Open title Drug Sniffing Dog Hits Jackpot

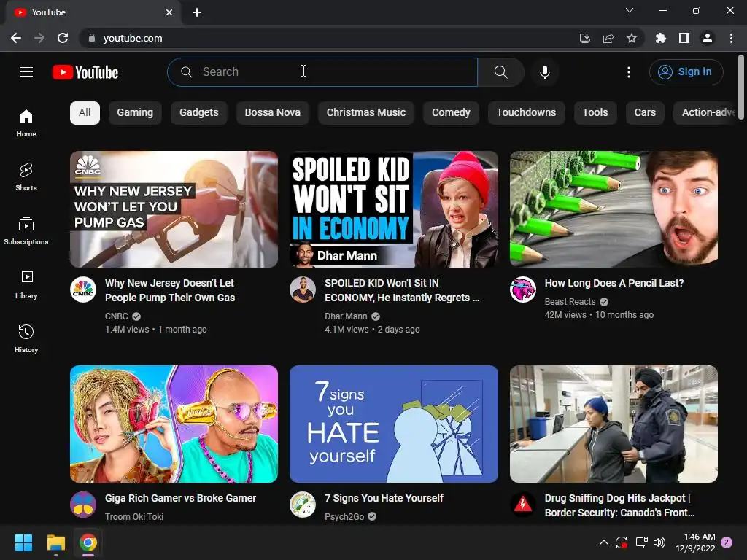pyautogui.click(x=619, y=505)
